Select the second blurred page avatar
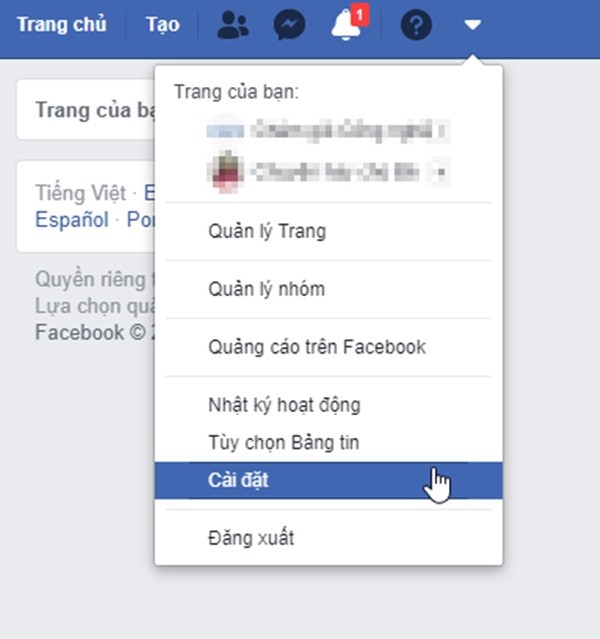This screenshot has height=639, width=600. (225, 171)
